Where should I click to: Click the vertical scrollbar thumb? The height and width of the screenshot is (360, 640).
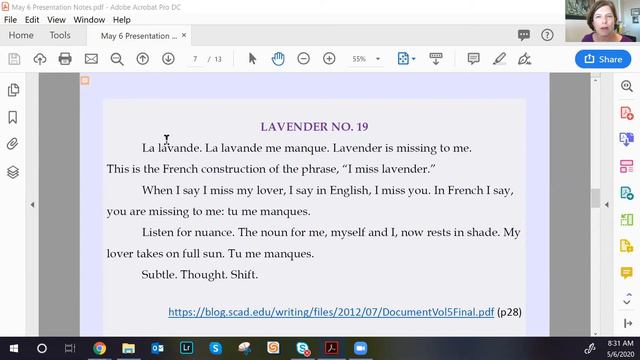pyautogui.click(x=596, y=198)
